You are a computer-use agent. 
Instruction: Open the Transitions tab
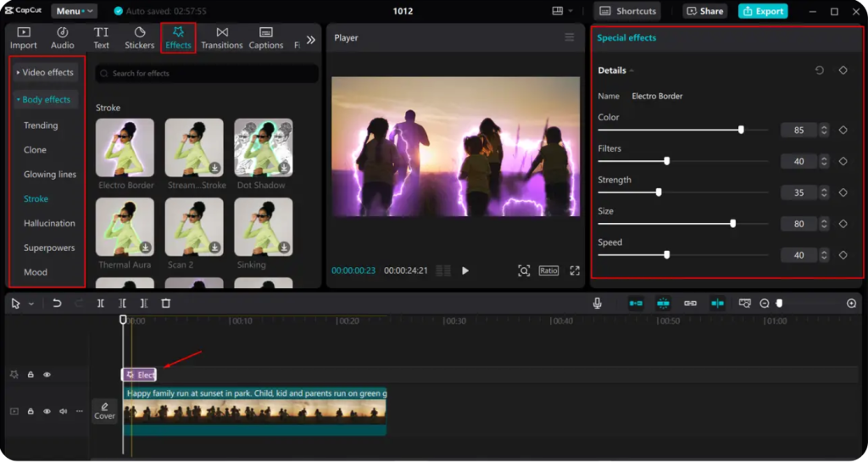[x=222, y=38]
